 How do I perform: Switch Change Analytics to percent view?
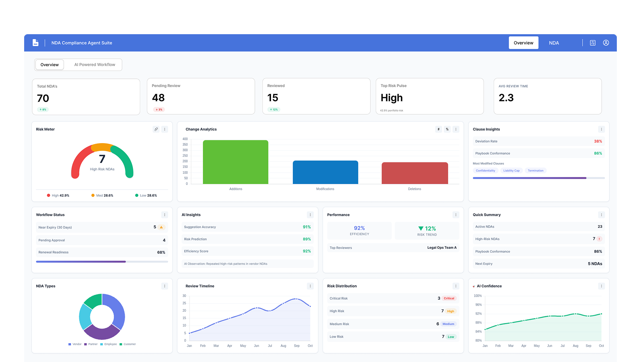click(447, 129)
